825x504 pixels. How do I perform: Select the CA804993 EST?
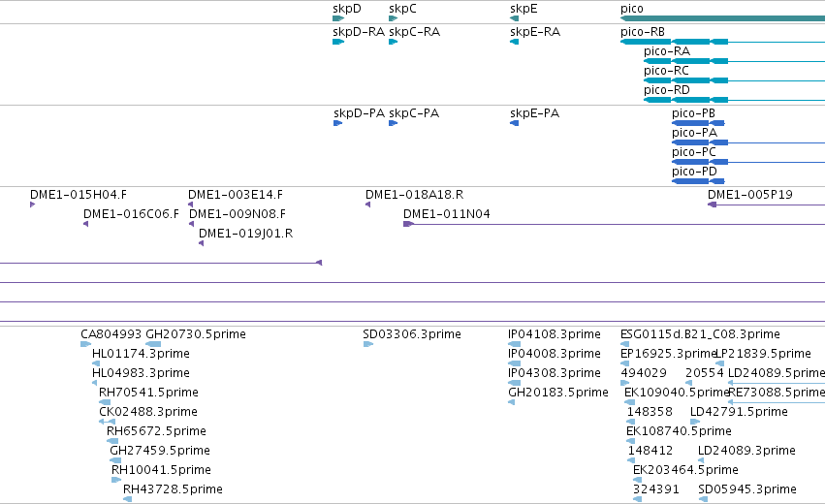pos(85,344)
